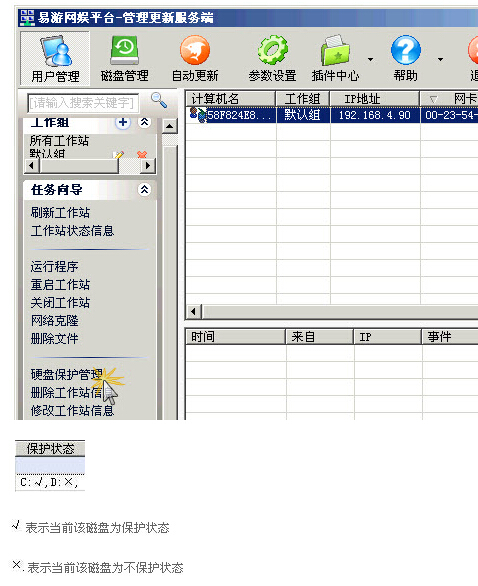Click workgroup list left scroll arrow
Viewport: 478px width, 586px height.
click(x=32, y=166)
